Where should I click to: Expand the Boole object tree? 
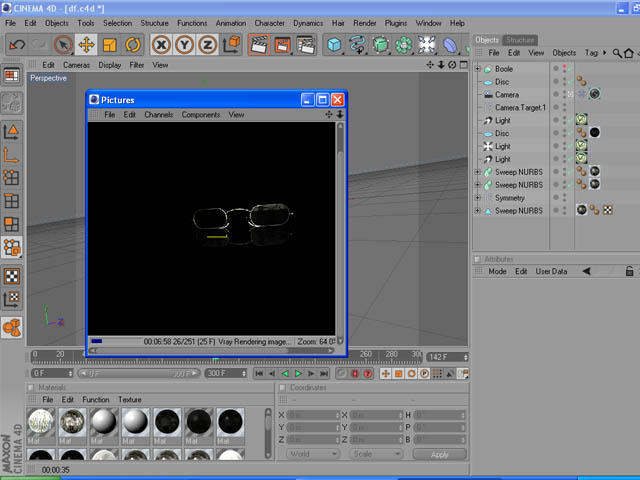pyautogui.click(x=477, y=69)
